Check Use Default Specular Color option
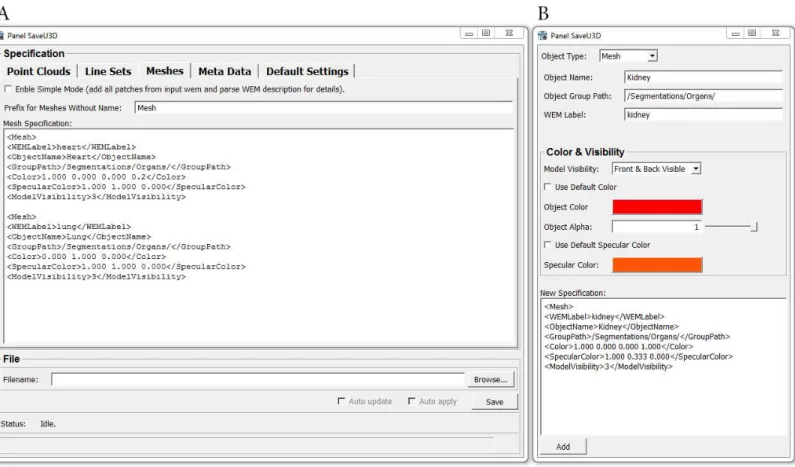 pos(548,244)
